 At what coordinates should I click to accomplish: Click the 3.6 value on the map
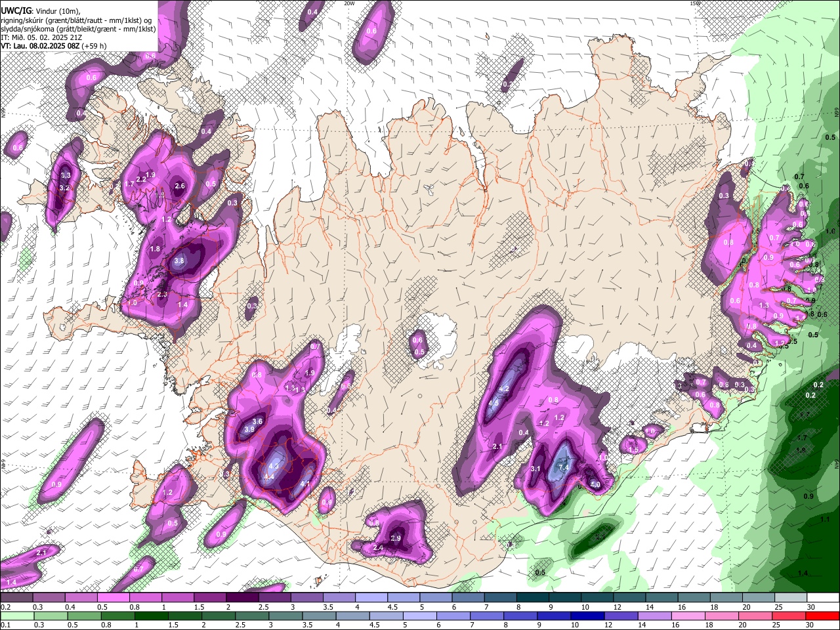pos(257,422)
